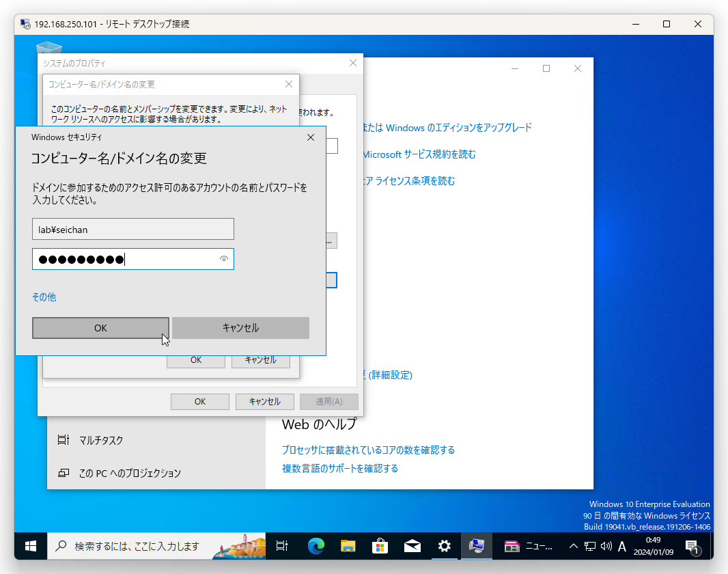Focus the password field
Screen dimensions: 728x574
point(132,259)
